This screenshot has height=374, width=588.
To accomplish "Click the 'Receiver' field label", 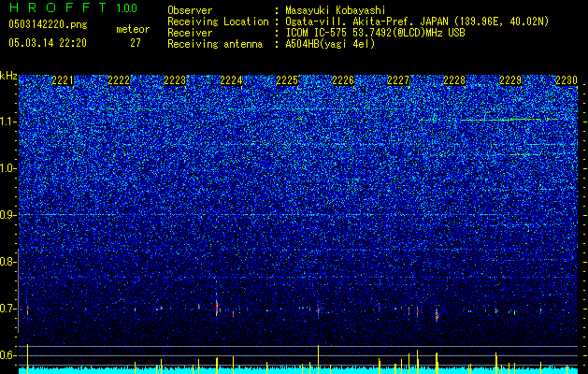I will coord(190,33).
